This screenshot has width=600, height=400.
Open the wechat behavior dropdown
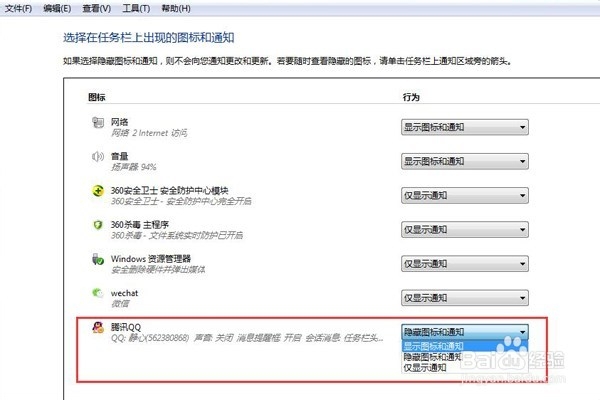465,298
